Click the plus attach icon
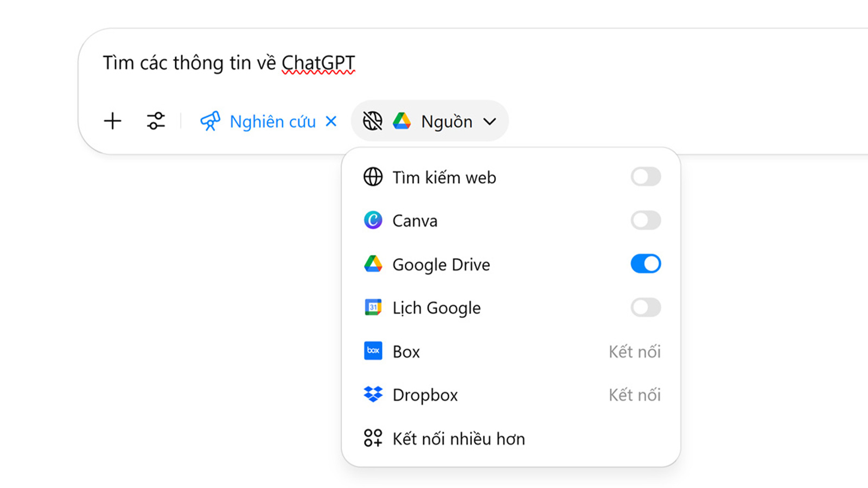868x488 pixels. [x=113, y=121]
